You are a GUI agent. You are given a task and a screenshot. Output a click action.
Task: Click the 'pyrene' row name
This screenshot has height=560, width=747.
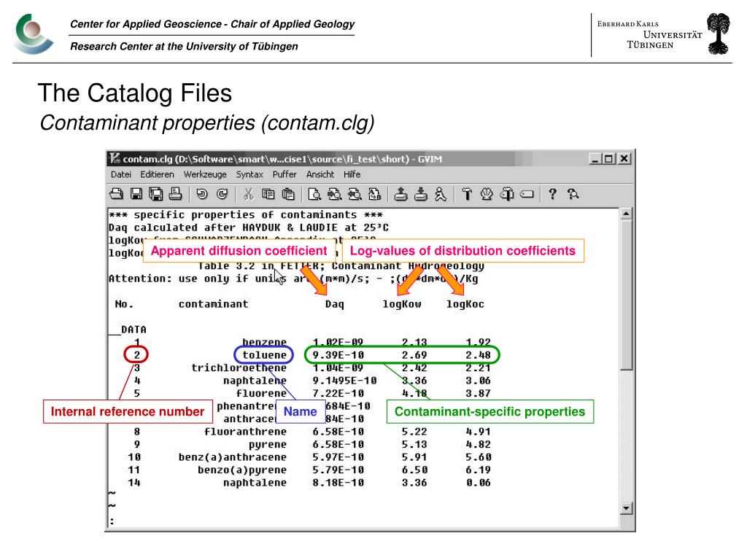(268, 445)
